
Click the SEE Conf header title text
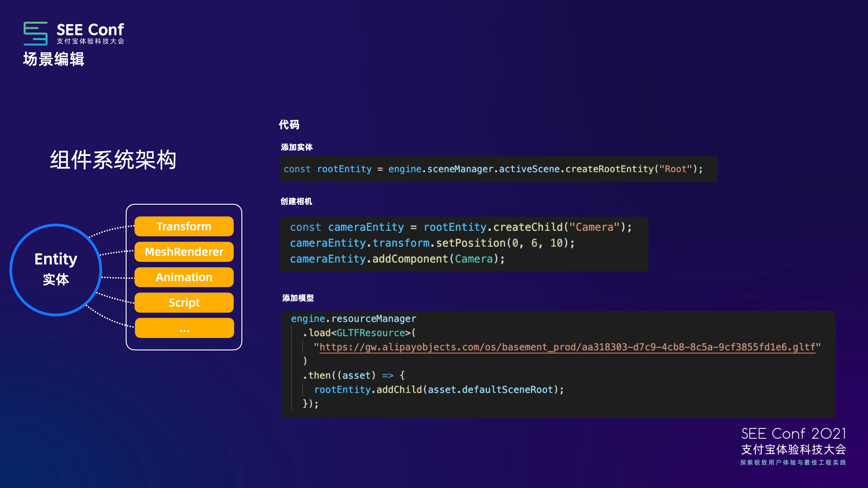pyautogui.click(x=90, y=30)
